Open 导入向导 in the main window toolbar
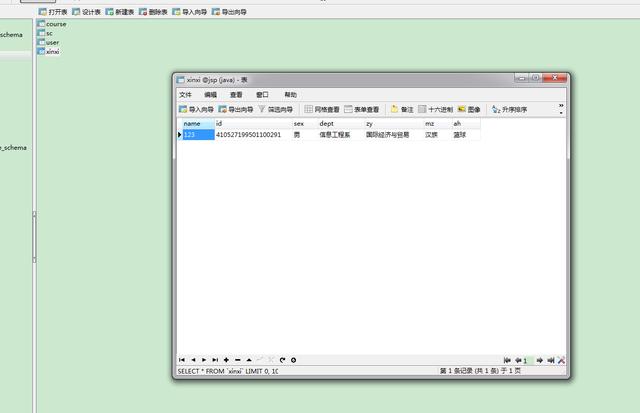640x413 pixels. tap(190, 12)
